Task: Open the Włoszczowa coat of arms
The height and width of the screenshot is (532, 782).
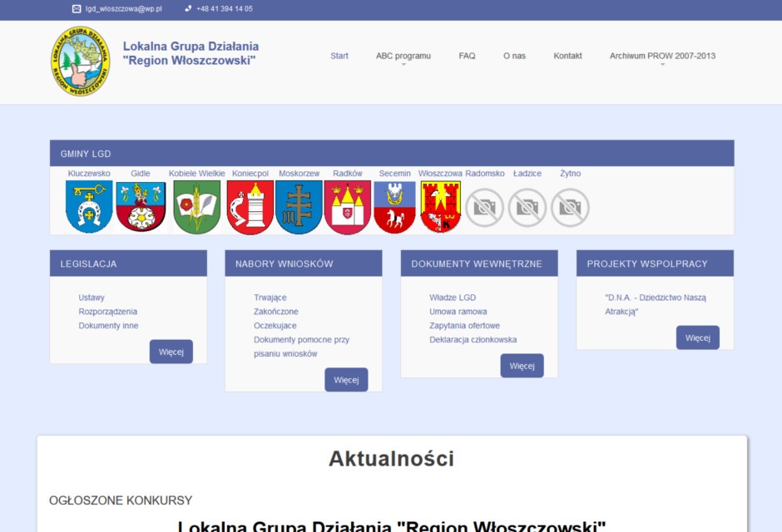Action: 440,207
